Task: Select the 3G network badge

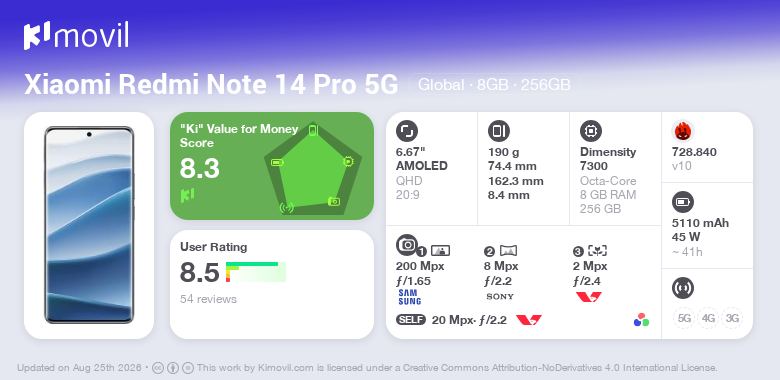Action: point(731,318)
